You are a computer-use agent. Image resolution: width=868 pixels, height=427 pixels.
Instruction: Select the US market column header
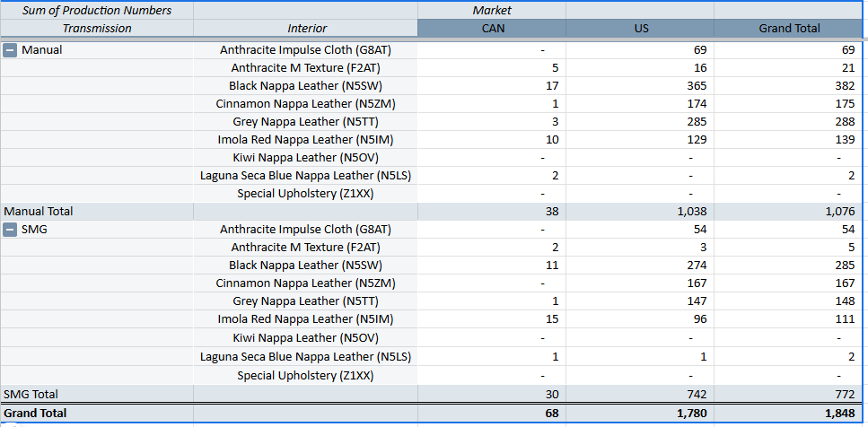coord(640,29)
